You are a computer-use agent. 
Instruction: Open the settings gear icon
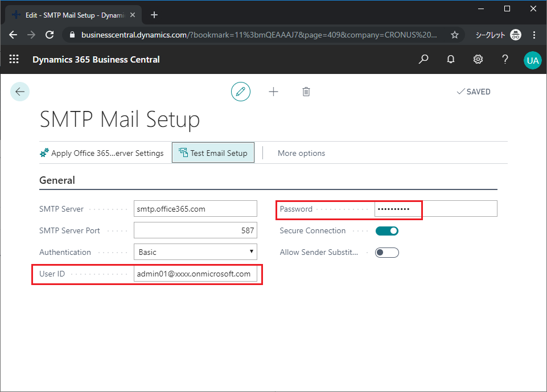pyautogui.click(x=478, y=59)
